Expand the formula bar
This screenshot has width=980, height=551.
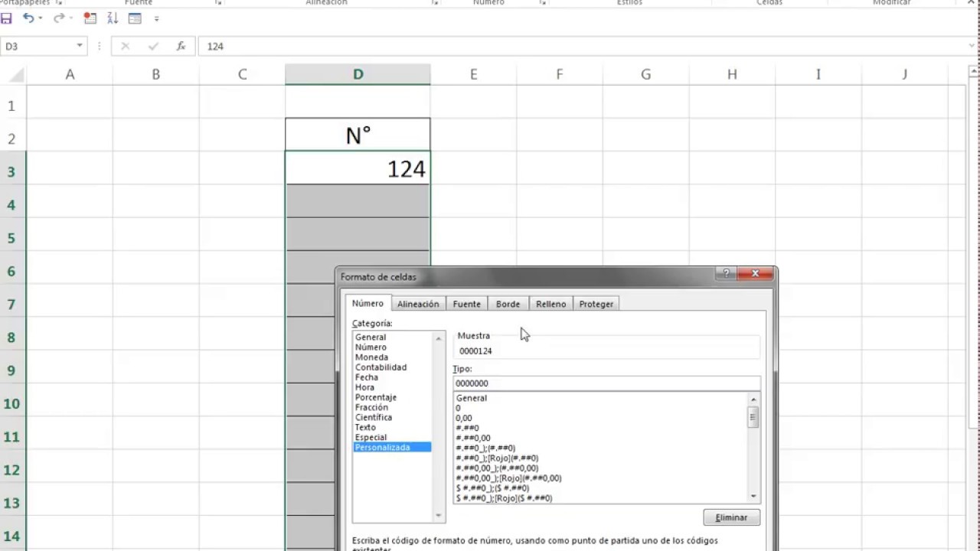coord(972,46)
